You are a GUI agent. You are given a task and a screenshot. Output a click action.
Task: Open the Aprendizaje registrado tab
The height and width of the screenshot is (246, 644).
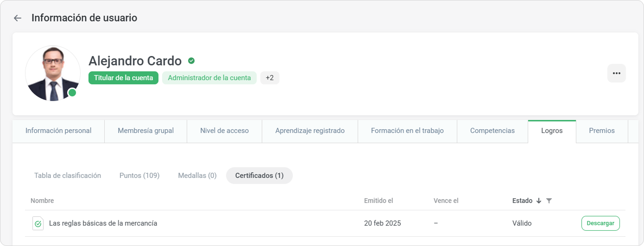(310, 131)
